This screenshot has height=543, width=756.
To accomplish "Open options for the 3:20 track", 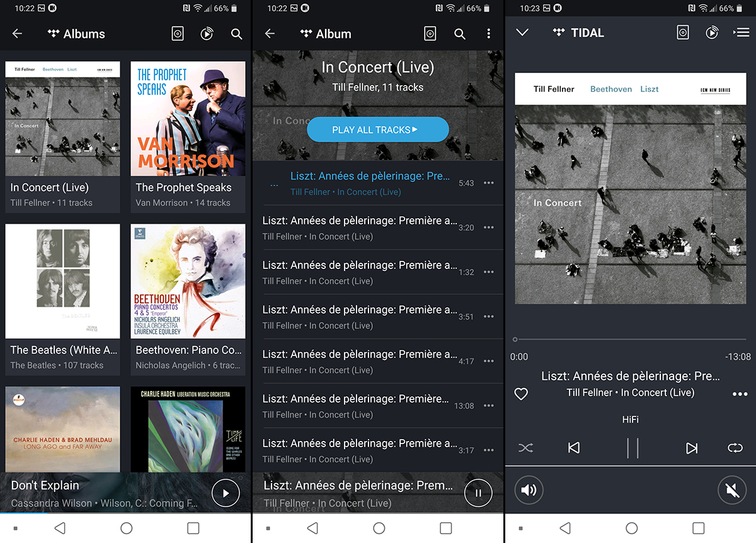I will pyautogui.click(x=489, y=227).
